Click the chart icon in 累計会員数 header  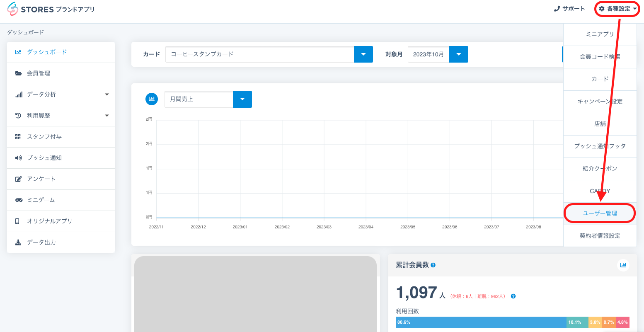[x=623, y=265]
